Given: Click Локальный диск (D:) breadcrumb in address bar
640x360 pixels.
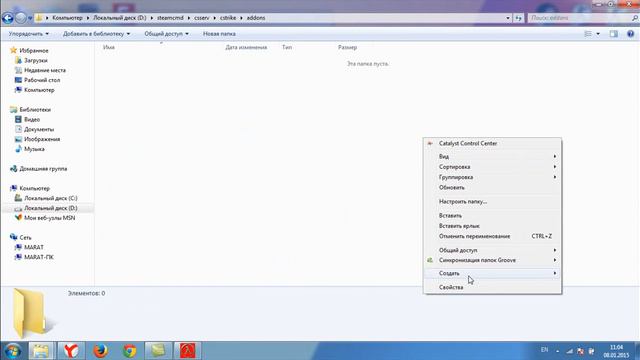Looking at the screenshot, I should tap(120, 18).
